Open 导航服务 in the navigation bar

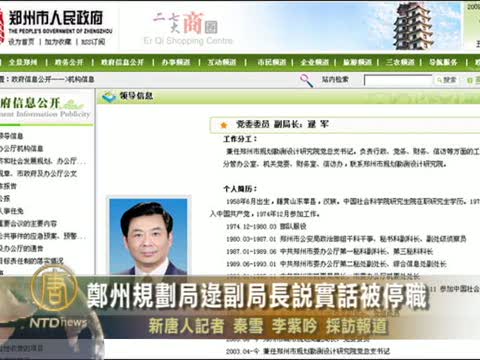click(x=443, y=62)
